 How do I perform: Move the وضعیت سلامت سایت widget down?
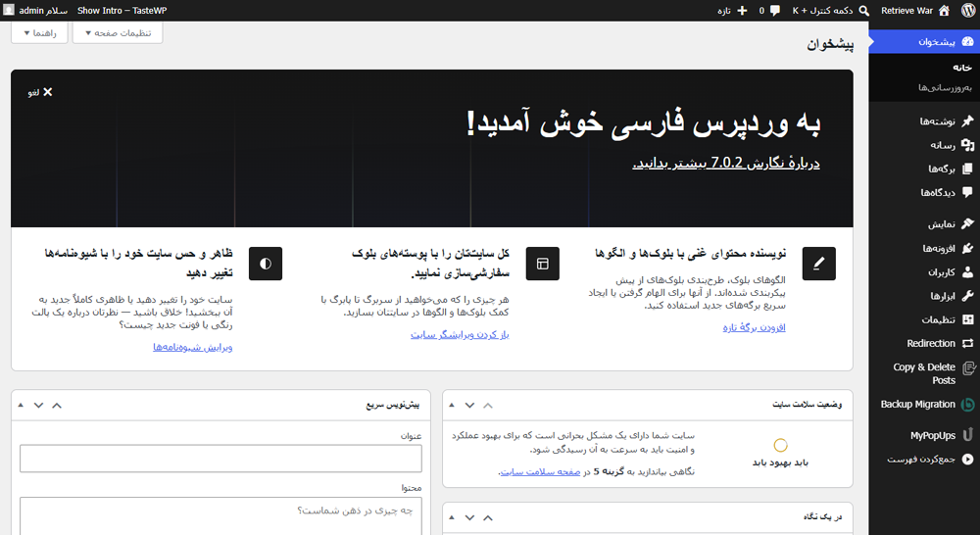coord(469,406)
